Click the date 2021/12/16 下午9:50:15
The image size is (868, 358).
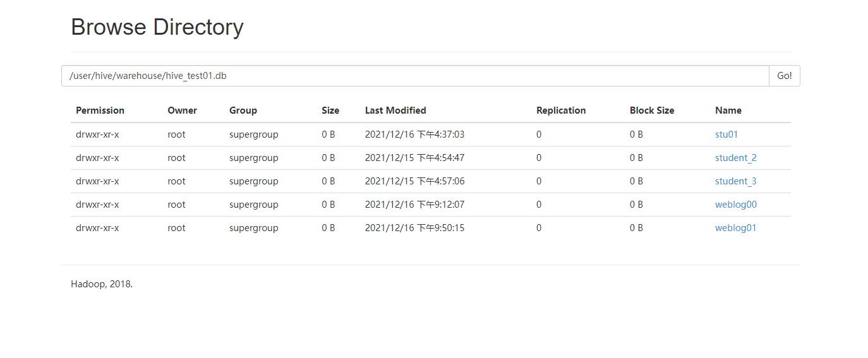[414, 228]
